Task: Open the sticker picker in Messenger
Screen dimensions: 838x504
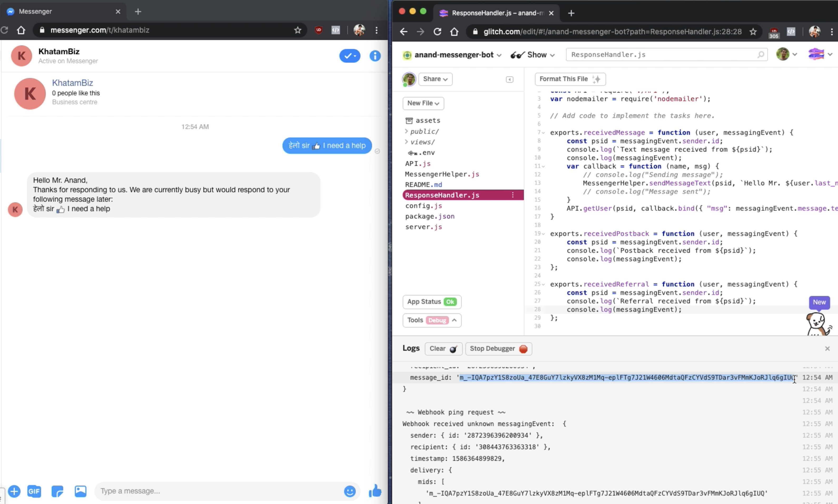Action: pyautogui.click(x=57, y=491)
